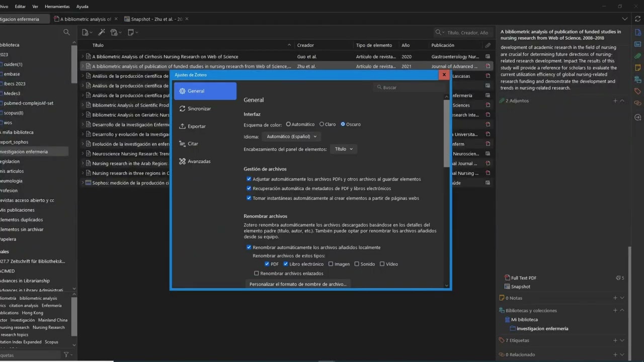Open the Exportar settings pane

205,126
